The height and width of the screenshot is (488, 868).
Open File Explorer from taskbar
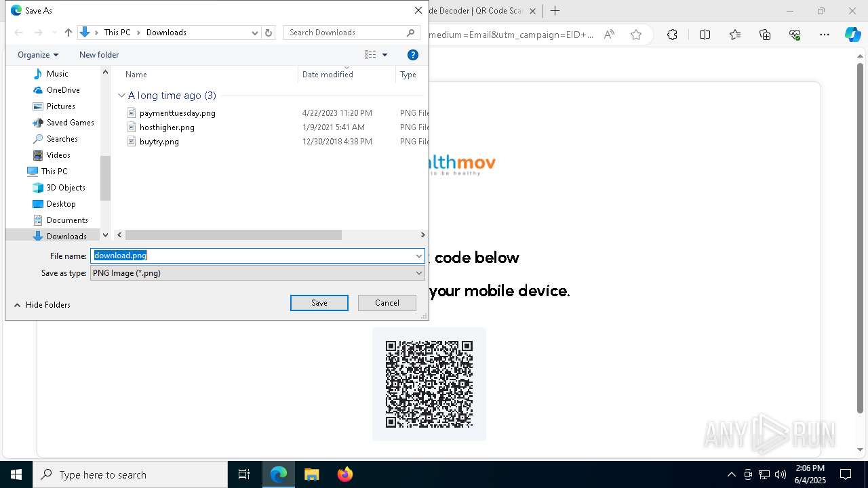coord(311,474)
